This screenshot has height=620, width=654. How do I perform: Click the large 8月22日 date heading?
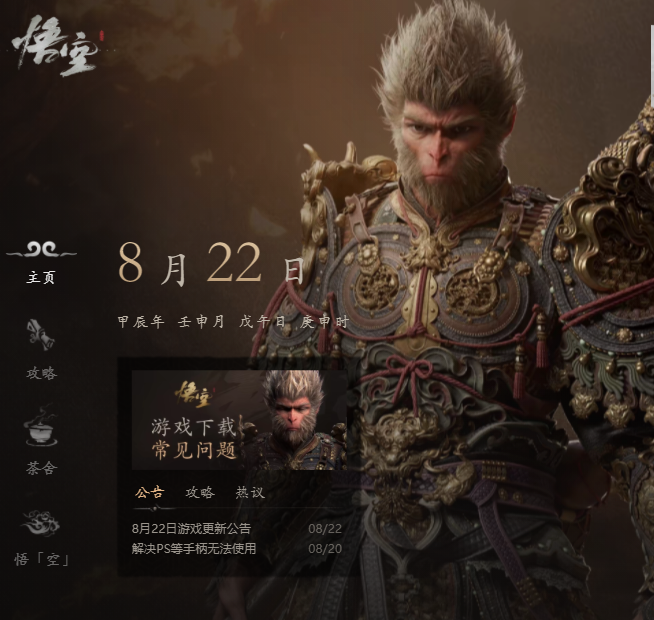211,264
